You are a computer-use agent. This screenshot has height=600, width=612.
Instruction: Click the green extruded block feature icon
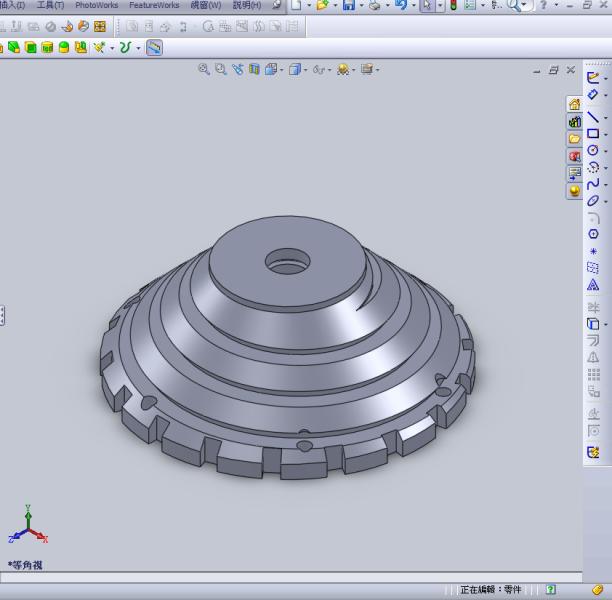click(14, 48)
